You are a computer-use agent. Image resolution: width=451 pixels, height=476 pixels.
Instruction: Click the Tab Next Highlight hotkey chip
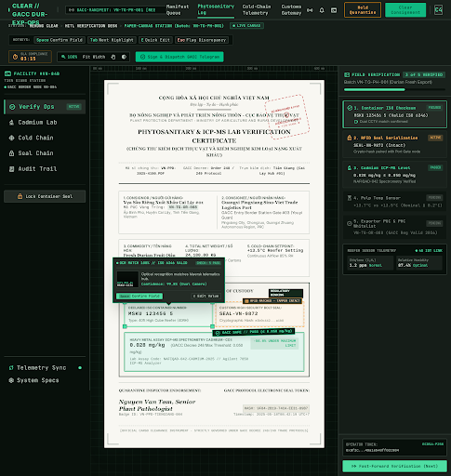(112, 40)
